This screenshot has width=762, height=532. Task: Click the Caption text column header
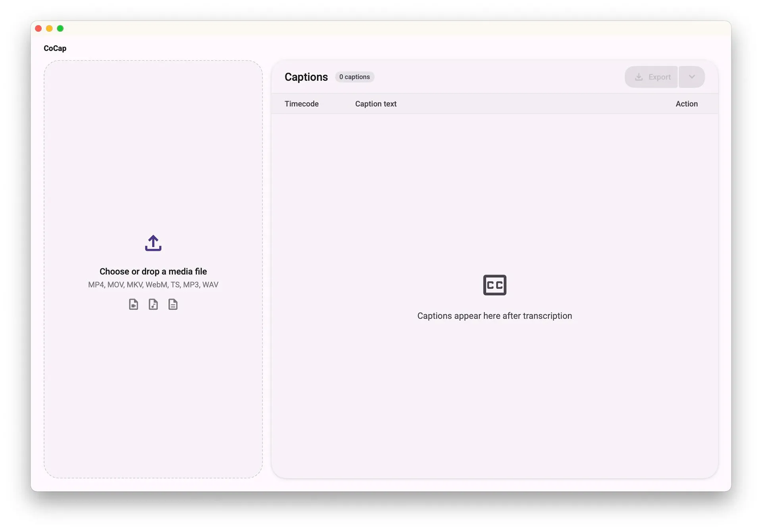375,104
